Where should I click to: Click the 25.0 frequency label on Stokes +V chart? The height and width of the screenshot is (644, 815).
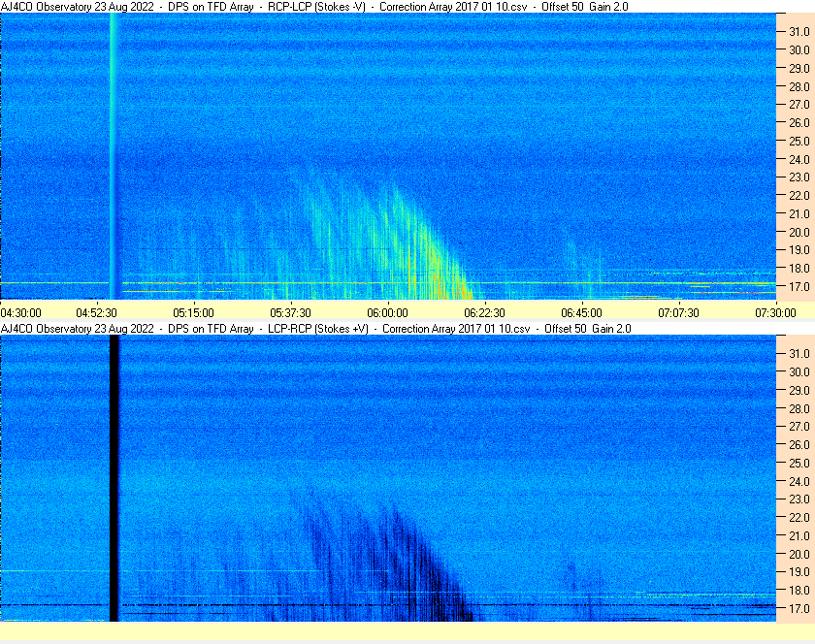(799, 463)
